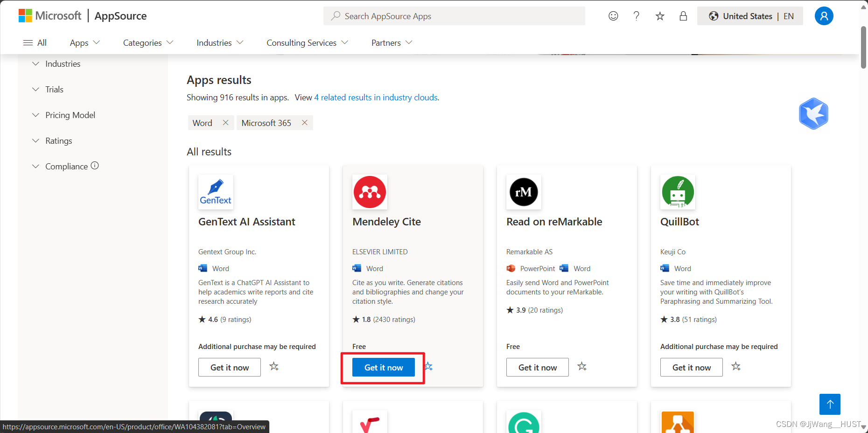Expand the Industries filter in sidebar
The height and width of the screenshot is (433, 868).
click(56, 64)
